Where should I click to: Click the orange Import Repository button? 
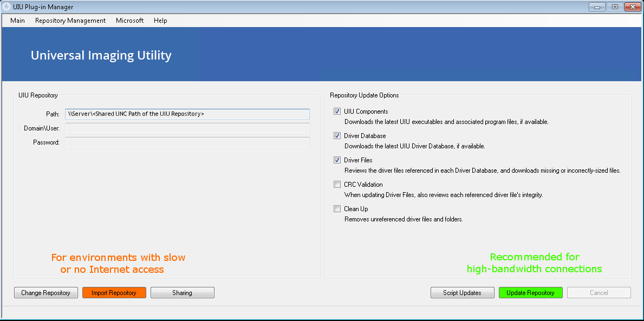114,293
